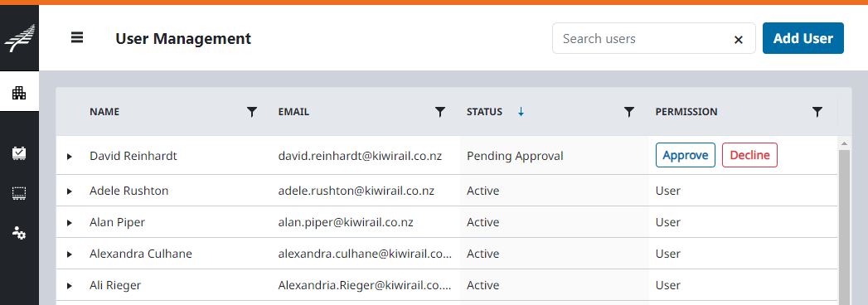Image resolution: width=868 pixels, height=305 pixels.
Task: Expand the David Reinhardt row
Action: pos(70,157)
